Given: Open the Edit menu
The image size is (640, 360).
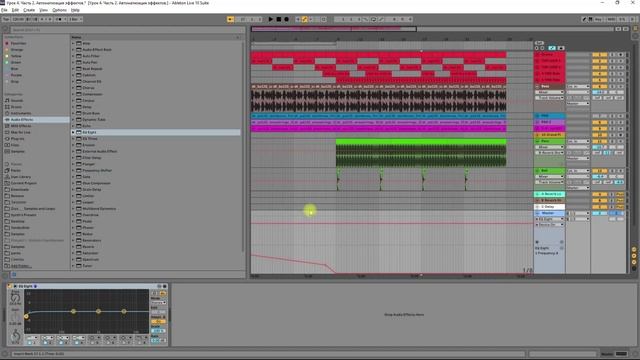Looking at the screenshot, I should 15,10.
